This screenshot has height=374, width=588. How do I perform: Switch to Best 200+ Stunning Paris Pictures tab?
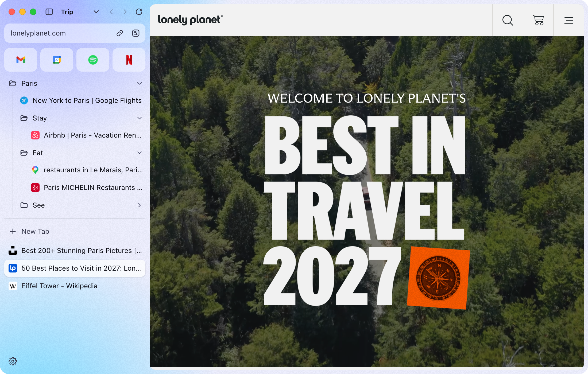tap(75, 251)
